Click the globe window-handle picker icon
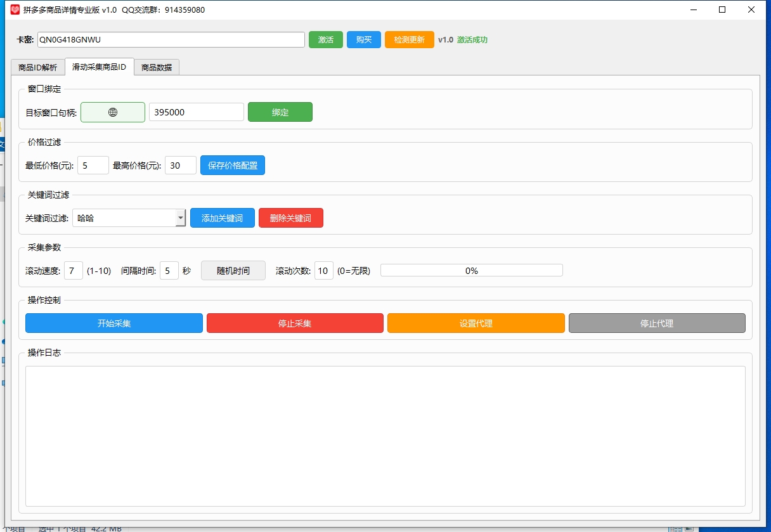This screenshot has width=771, height=532. pyautogui.click(x=113, y=112)
